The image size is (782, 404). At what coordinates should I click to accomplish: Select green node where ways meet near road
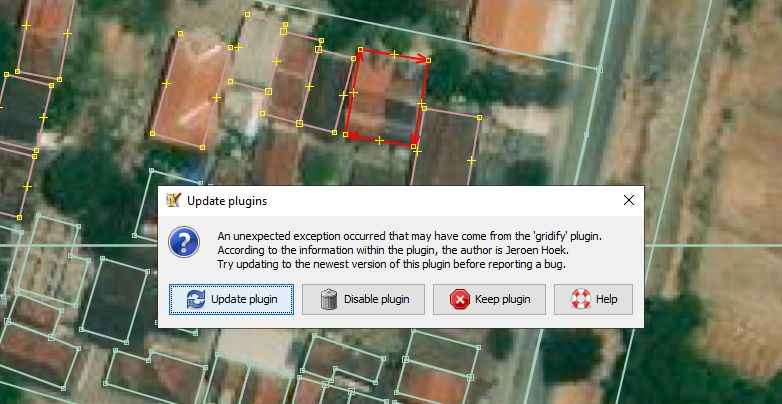(x=599, y=69)
